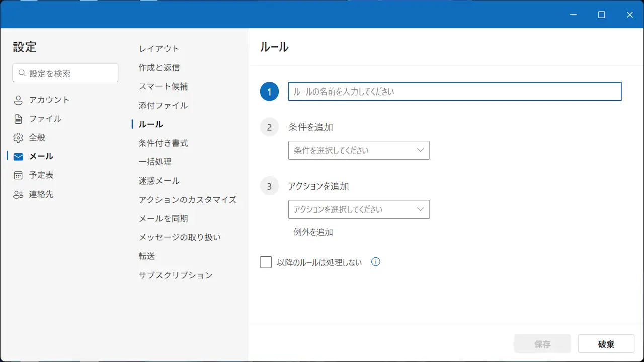Click the Contacts people icon
Viewport: 644px width, 362px height.
click(x=18, y=195)
